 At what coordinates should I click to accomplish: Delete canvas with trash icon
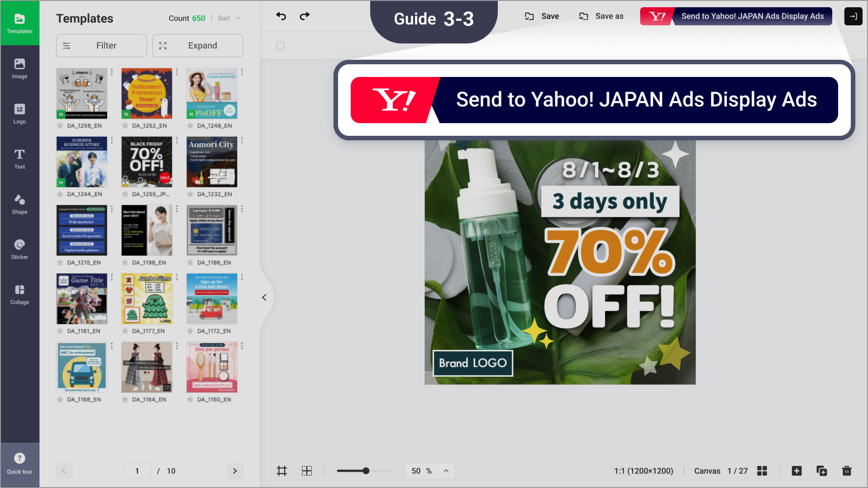click(846, 471)
